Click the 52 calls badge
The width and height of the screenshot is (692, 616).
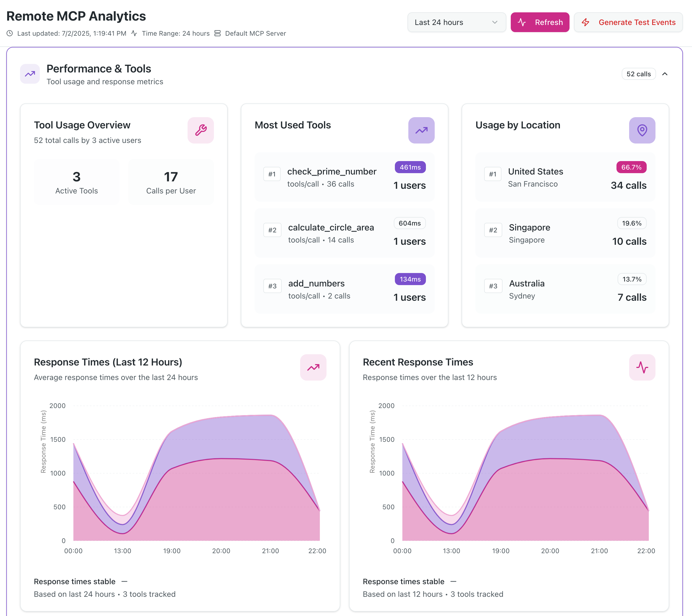click(x=638, y=74)
